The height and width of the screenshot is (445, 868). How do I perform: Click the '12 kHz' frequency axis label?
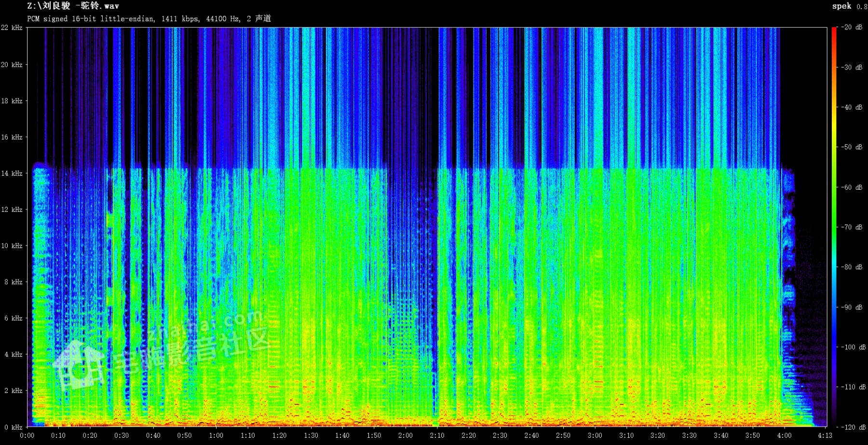(12, 209)
